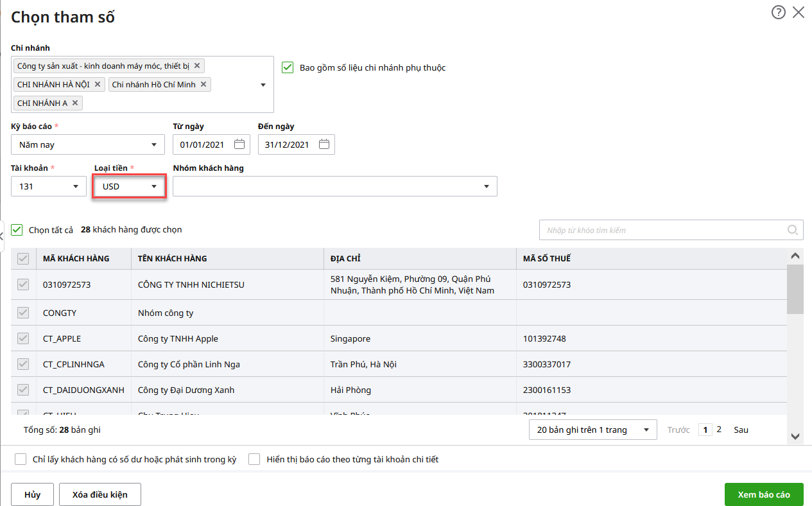812x506 pixels.
Task: Uncheck Chọn tất cả checkbox
Action: click(x=17, y=230)
